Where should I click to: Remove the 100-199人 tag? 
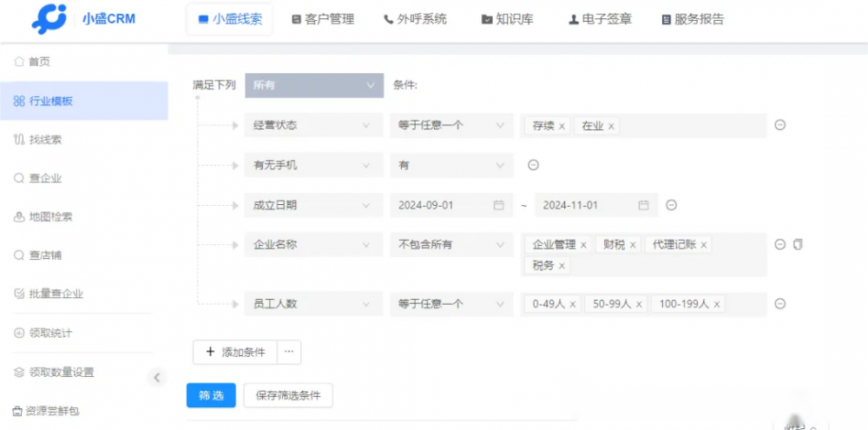coord(717,305)
